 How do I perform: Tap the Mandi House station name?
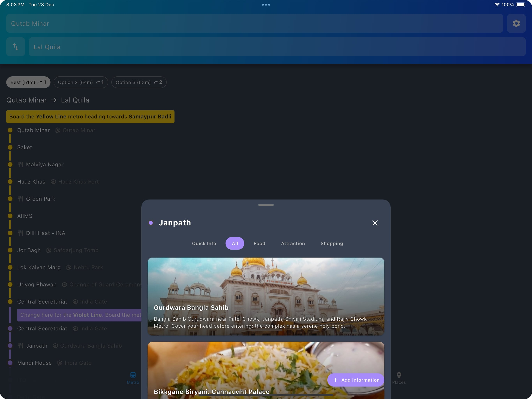pyautogui.click(x=34, y=363)
